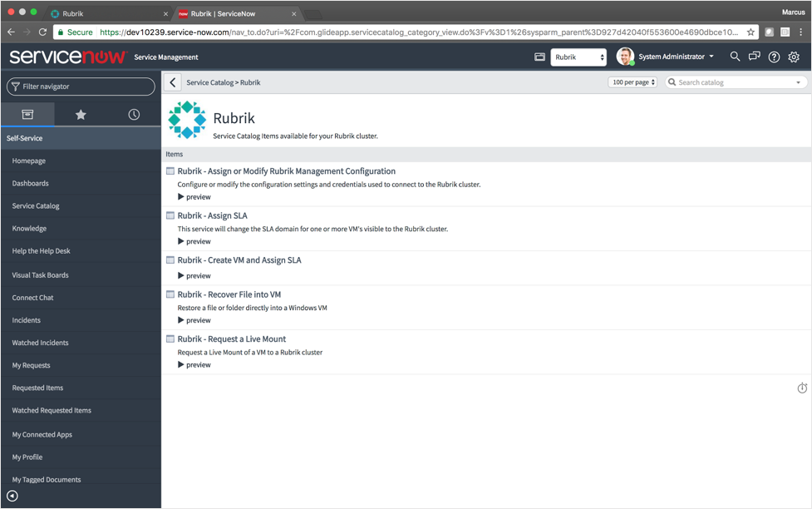The width and height of the screenshot is (812, 509).
Task: Open the System Settings gear icon
Action: (794, 57)
